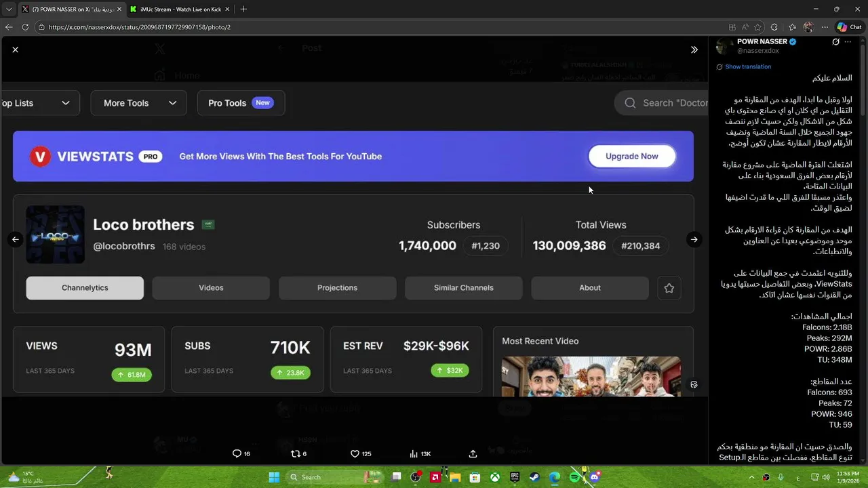Click the 130,009,386 total views value
868x488 pixels.
pyautogui.click(x=569, y=245)
